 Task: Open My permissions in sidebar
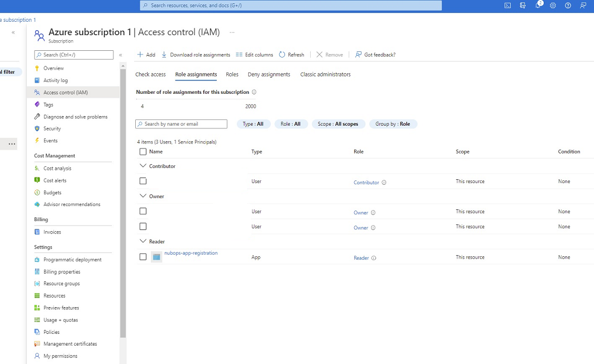tap(60, 356)
